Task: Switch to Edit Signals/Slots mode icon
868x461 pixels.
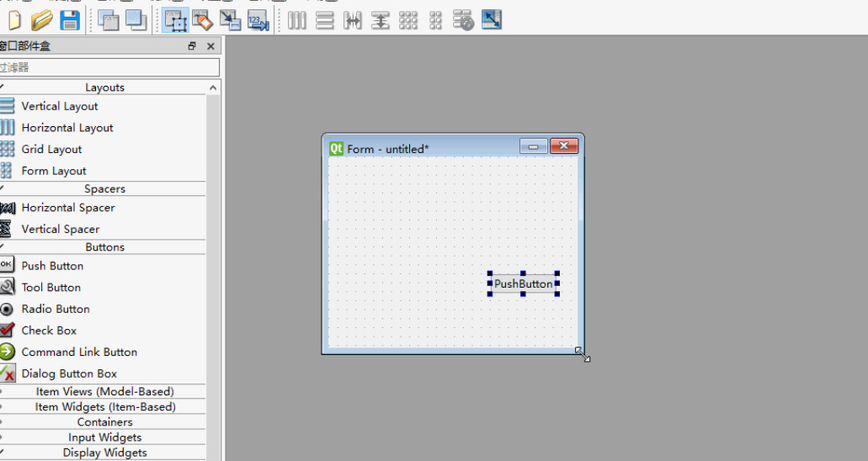Action: coord(203,20)
